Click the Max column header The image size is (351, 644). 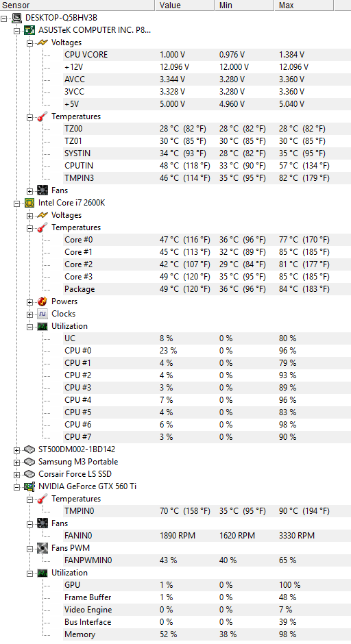[x=304, y=5]
